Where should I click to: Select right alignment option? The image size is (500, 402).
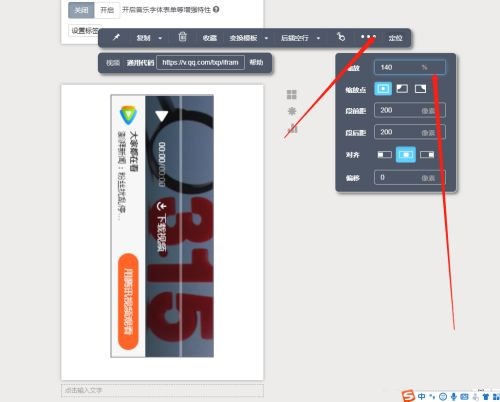[x=427, y=155]
